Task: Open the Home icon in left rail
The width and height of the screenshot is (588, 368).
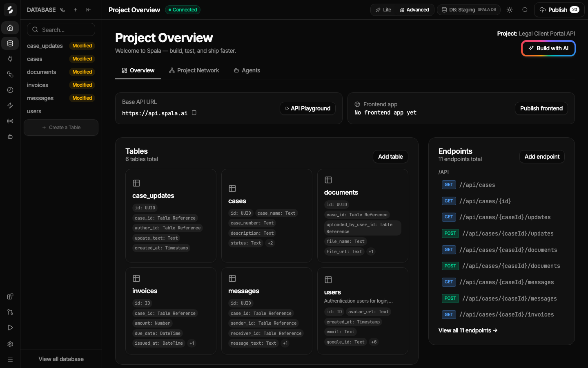Action: tap(10, 28)
